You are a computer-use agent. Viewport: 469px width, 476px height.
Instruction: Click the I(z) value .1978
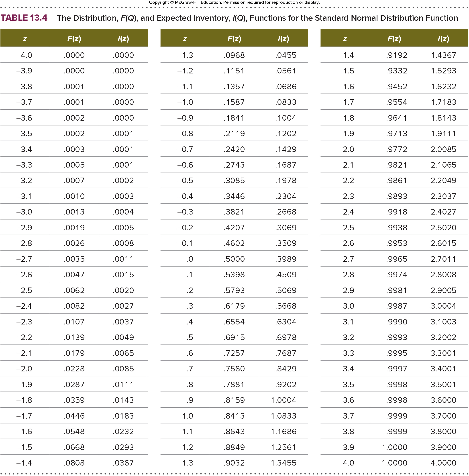286,181
